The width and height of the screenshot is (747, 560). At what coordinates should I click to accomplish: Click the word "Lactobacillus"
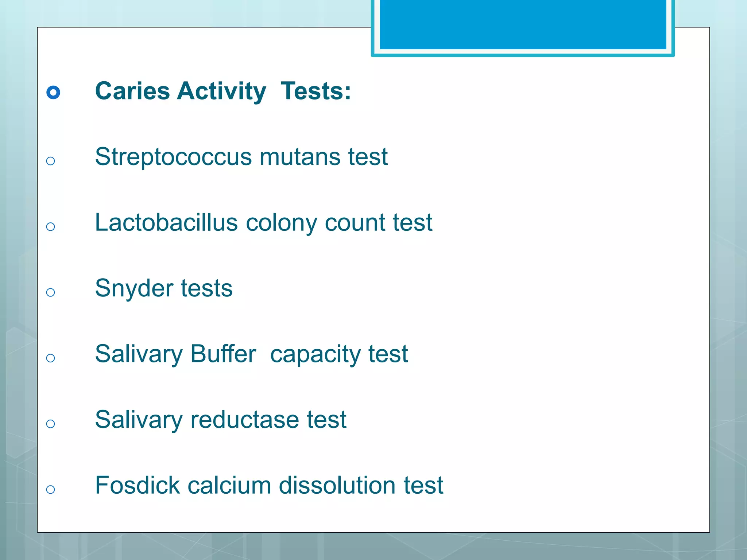point(166,222)
